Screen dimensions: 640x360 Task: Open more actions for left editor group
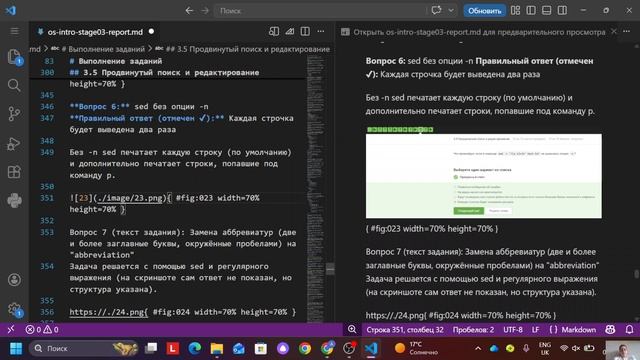click(321, 31)
